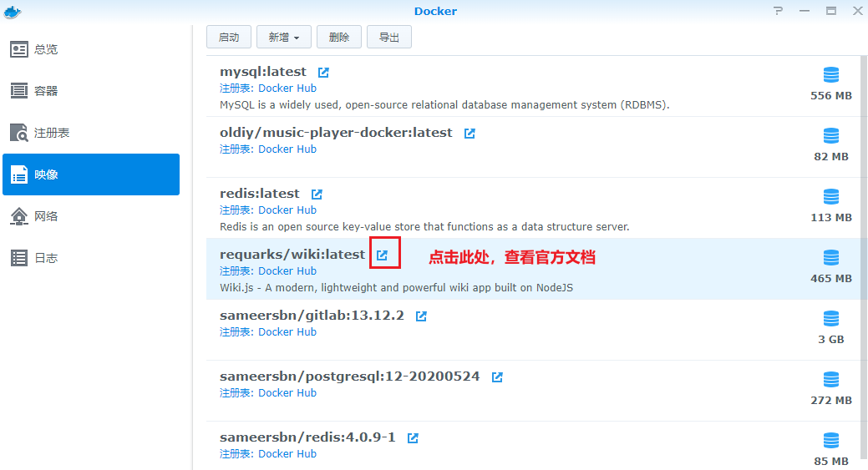Click the Docker whale logo in title bar
868x470 pixels.
click(x=13, y=12)
